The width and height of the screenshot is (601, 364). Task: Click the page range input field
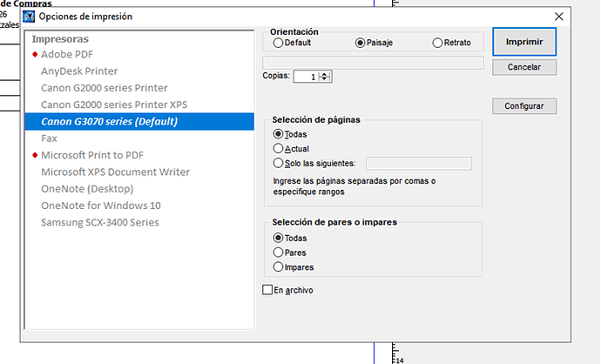[x=419, y=163]
